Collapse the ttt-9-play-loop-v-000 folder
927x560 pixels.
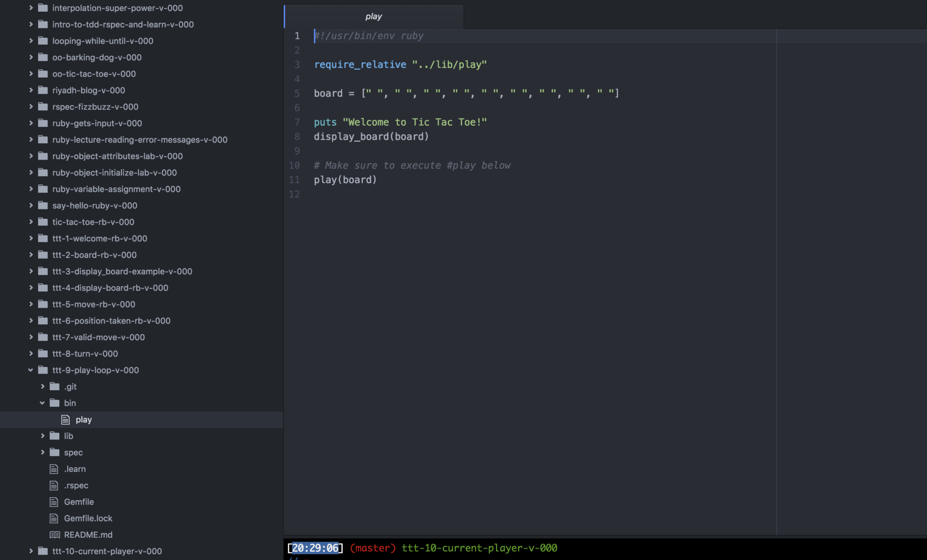pos(30,370)
